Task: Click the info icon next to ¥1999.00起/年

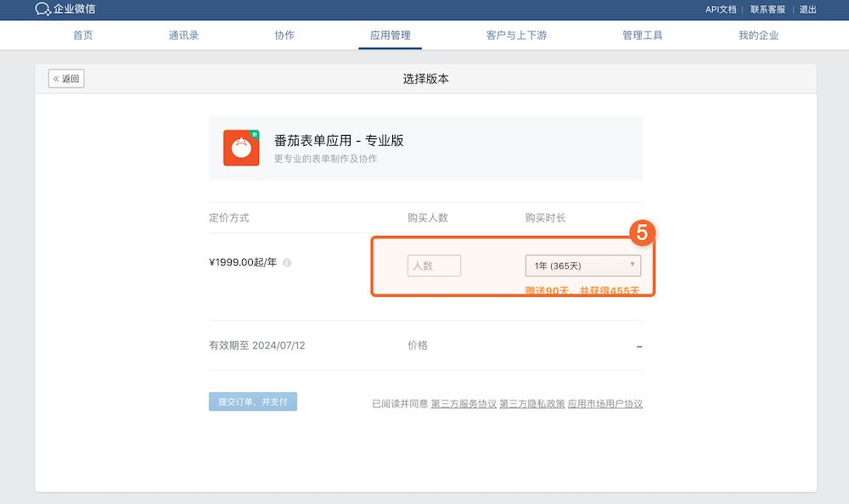Action: click(x=287, y=262)
